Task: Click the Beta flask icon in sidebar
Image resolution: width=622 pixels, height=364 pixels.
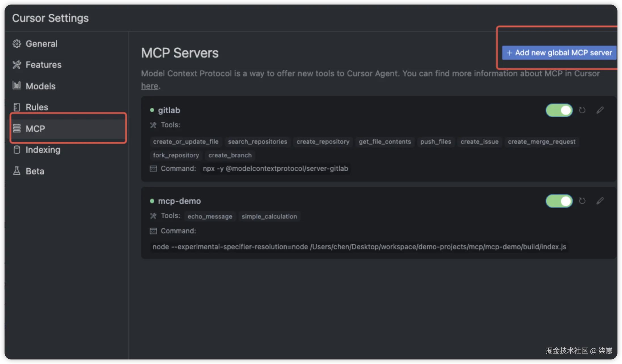Action: pos(17,171)
